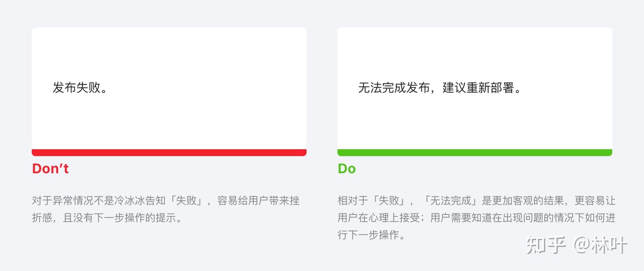Image resolution: width=644 pixels, height=271 pixels.
Task: Click the 发布失败 message text
Action: point(80,88)
